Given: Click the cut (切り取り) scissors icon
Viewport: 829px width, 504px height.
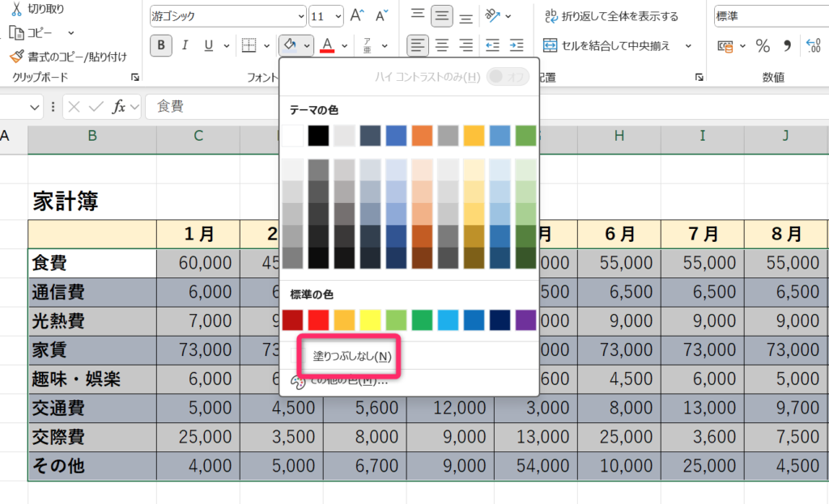Looking at the screenshot, I should click(x=15, y=9).
